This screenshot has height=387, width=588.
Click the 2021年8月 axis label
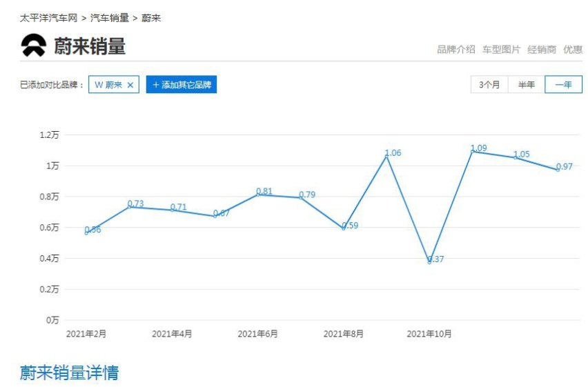pos(344,333)
